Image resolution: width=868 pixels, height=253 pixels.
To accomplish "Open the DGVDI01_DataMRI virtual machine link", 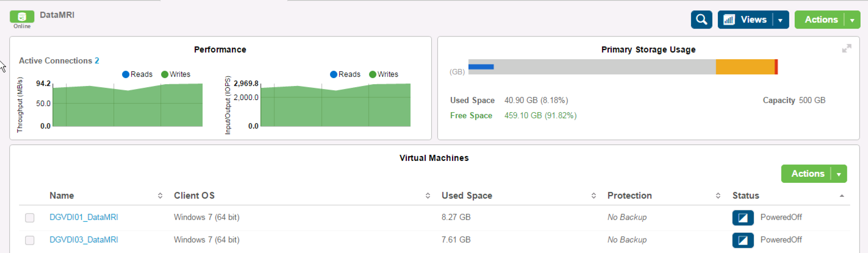I will (x=84, y=217).
